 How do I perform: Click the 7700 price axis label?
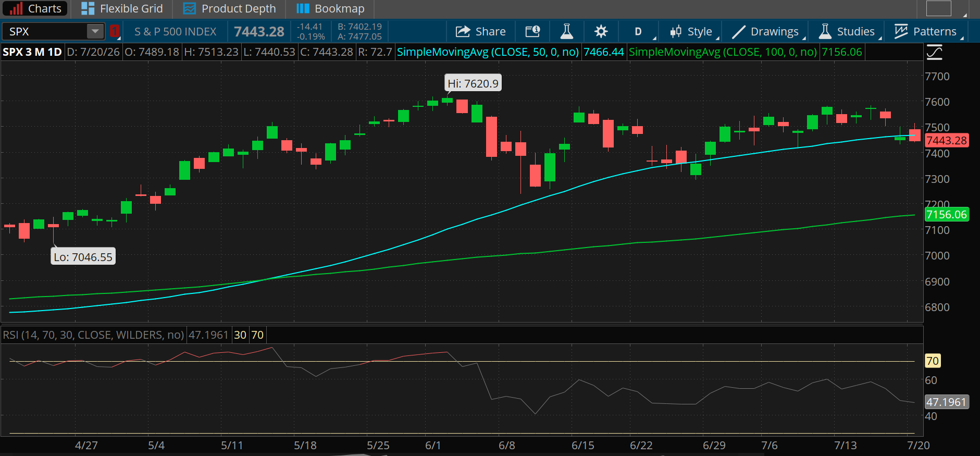tap(937, 76)
